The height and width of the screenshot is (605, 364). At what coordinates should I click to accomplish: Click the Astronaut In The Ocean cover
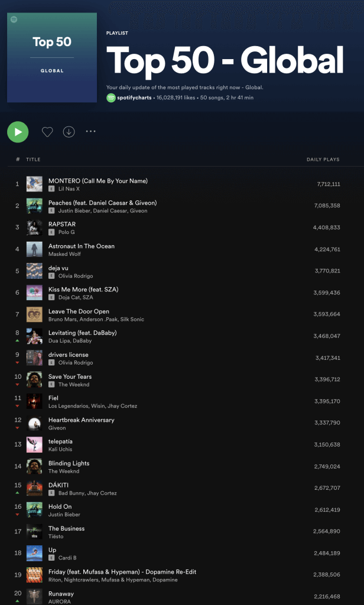34,249
